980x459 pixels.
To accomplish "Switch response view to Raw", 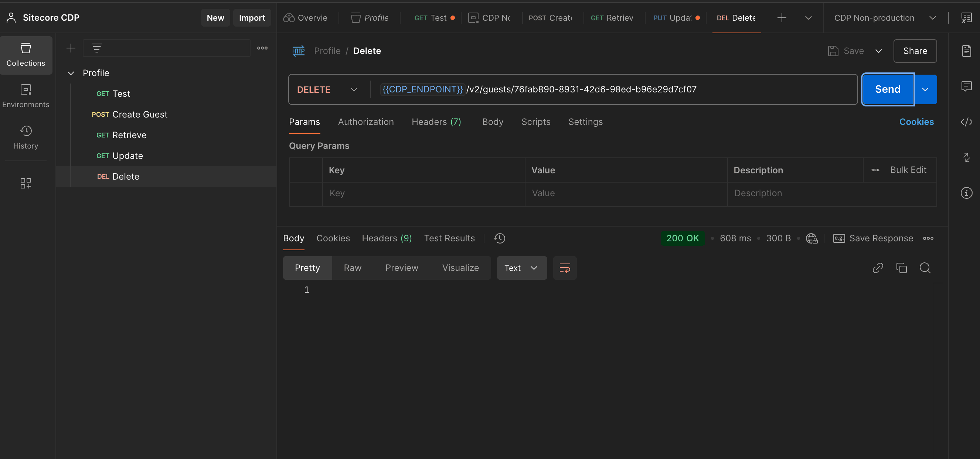I will tap(352, 268).
